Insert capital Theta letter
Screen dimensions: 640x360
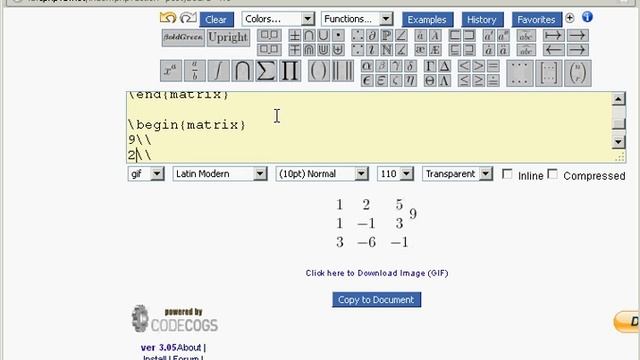point(429,80)
